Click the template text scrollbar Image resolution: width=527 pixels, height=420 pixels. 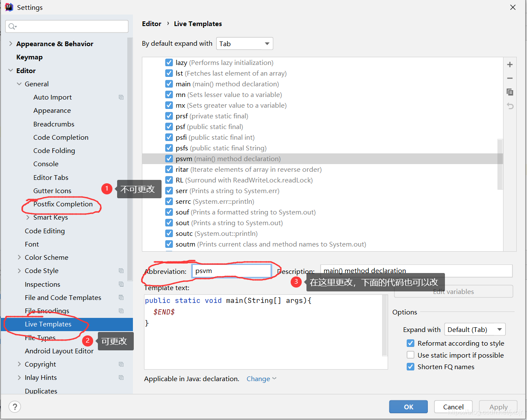(385, 326)
